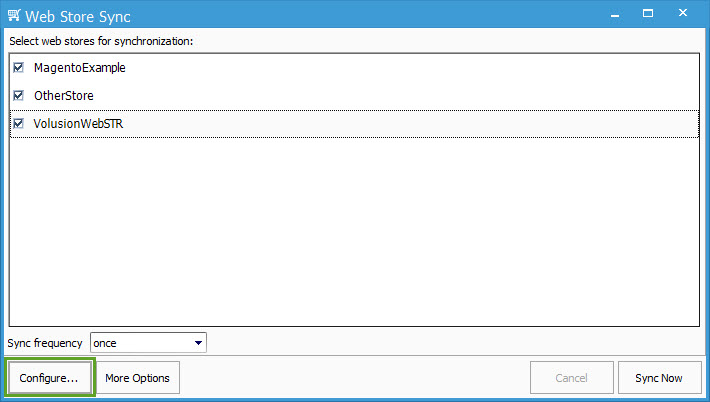Close the Web Store Sync window
This screenshot has width=710, height=402.
pyautogui.click(x=683, y=13)
